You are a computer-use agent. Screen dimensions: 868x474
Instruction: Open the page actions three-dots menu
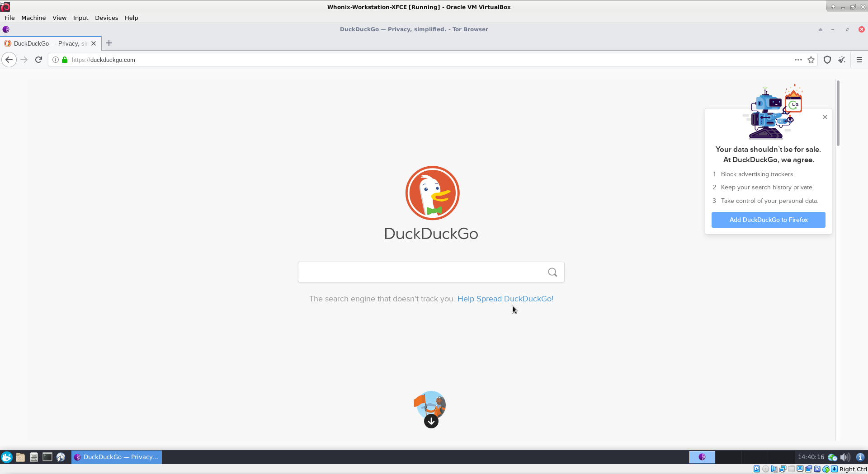pos(798,60)
